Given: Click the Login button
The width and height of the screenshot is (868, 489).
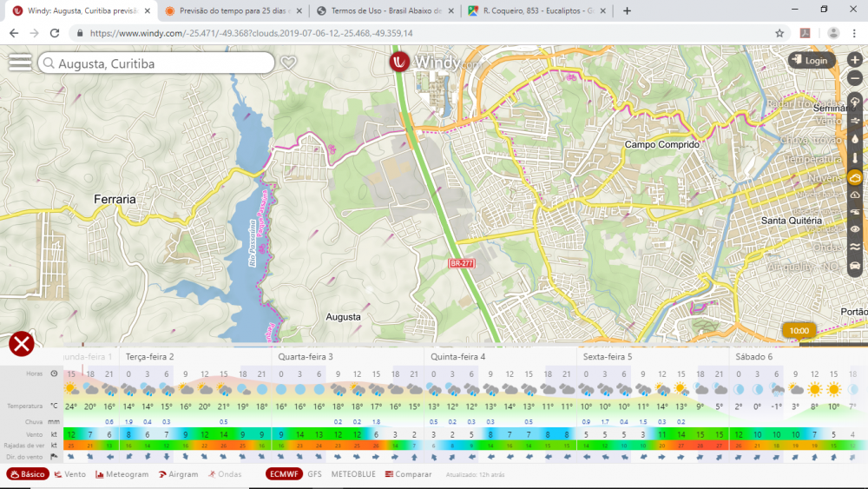Looking at the screenshot, I should click(812, 61).
